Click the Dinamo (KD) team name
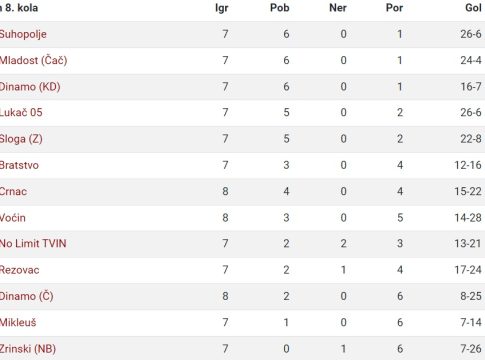485x360 pixels. click(x=30, y=87)
